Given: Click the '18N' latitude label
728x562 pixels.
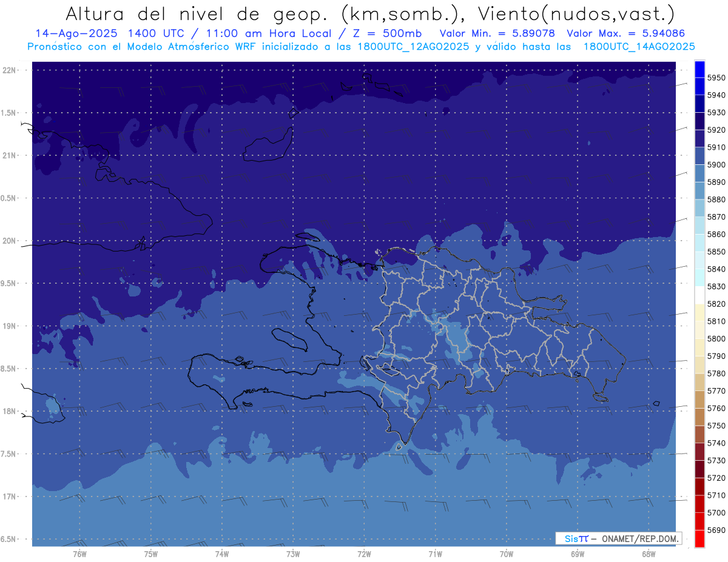Looking at the screenshot, I should (x=9, y=411).
